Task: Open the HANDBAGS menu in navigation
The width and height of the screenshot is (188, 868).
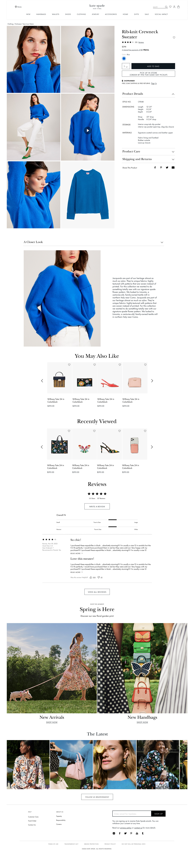Action: coord(41,14)
